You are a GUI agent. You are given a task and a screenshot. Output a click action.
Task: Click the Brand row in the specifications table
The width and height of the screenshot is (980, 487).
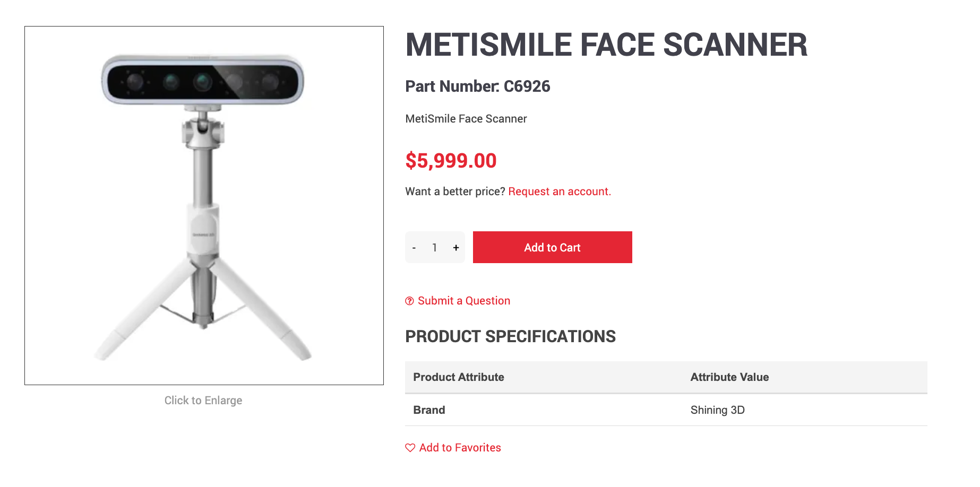[x=429, y=410]
